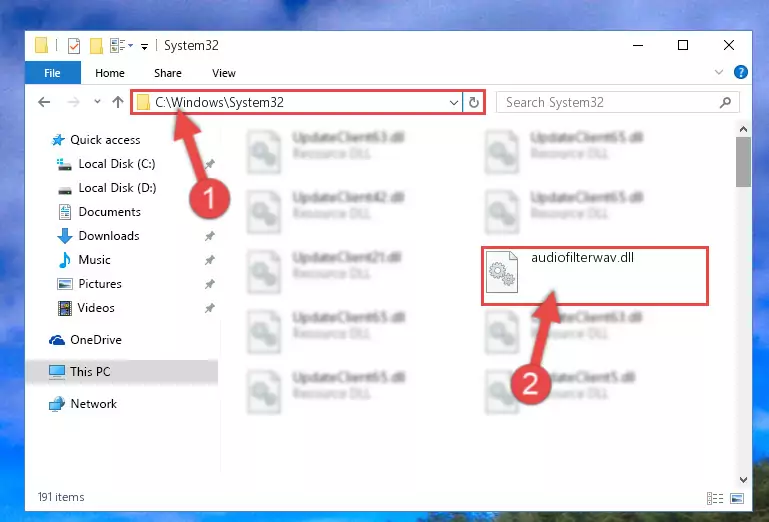This screenshot has width=769, height=522.
Task: Expand the address bar history dropdown
Action: (454, 103)
